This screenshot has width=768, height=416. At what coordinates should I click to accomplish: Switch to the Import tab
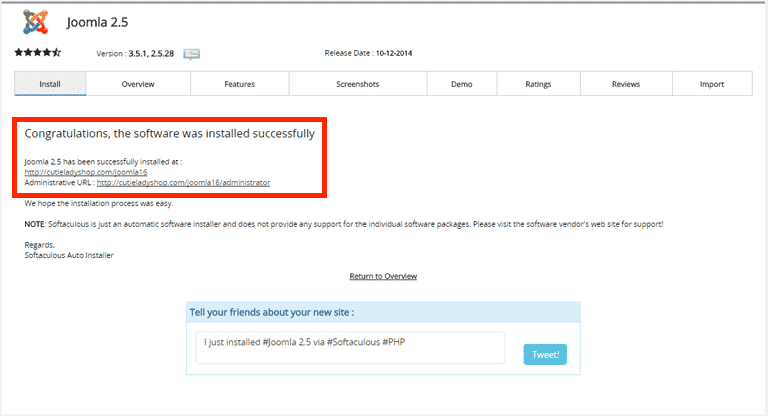[712, 84]
